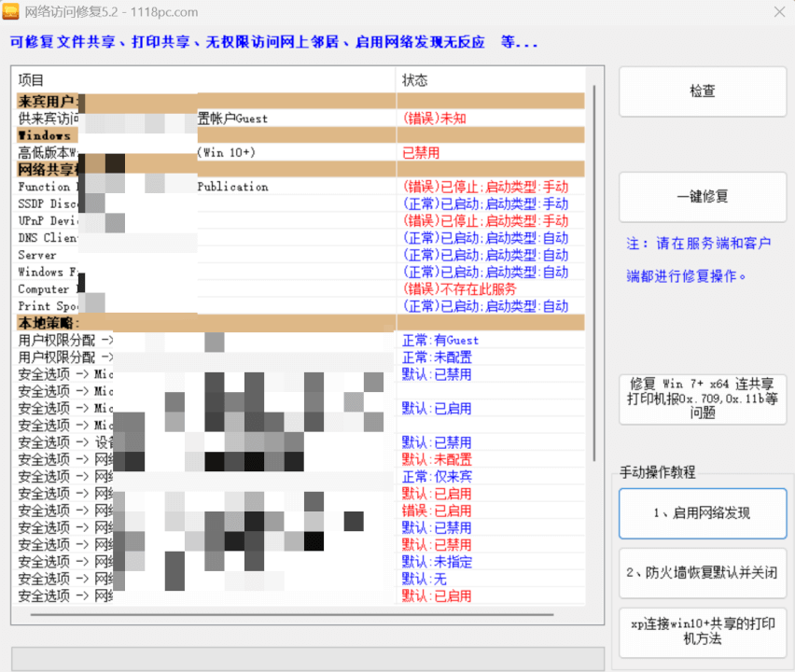Click the app icon in the title bar

pyautogui.click(x=13, y=12)
